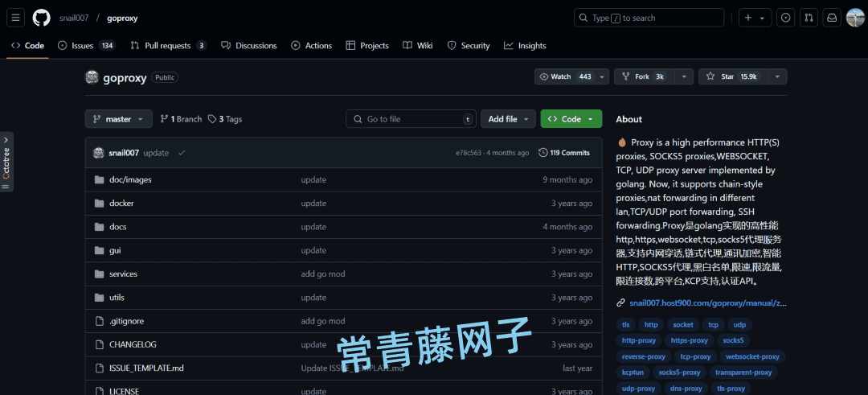Open the hamburger navigation menu
This screenshot has width=868, height=395.
tap(17, 18)
